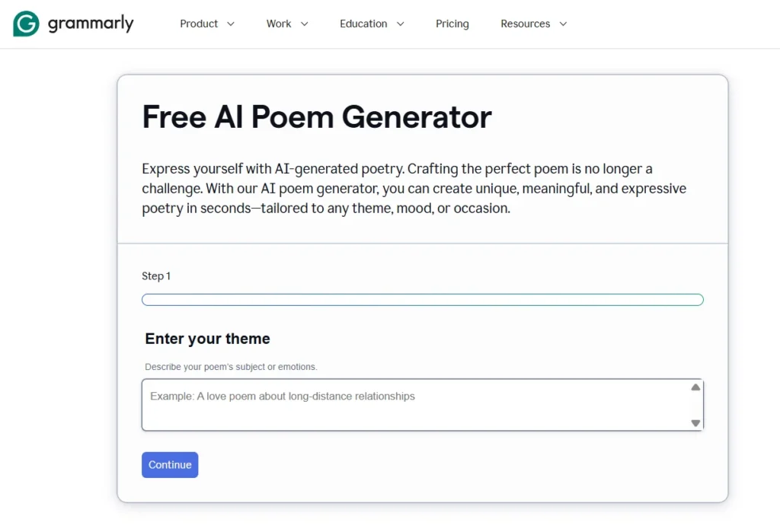Open the Resources menu
780x532 pixels.
coord(526,24)
